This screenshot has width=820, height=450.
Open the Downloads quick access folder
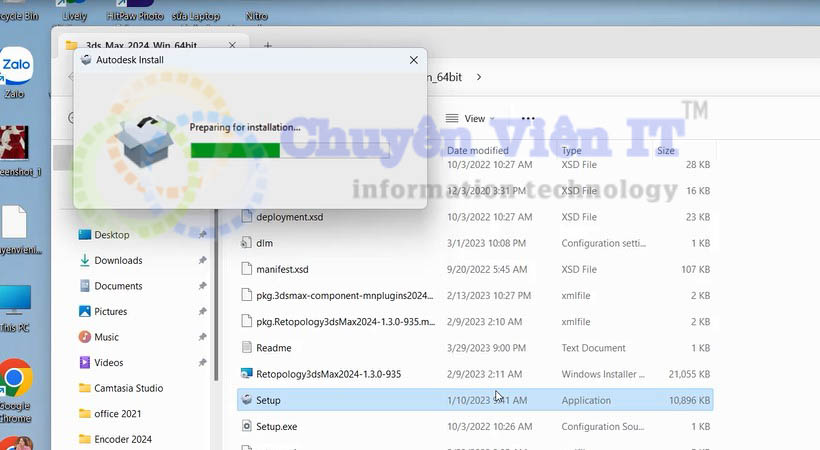[118, 261]
